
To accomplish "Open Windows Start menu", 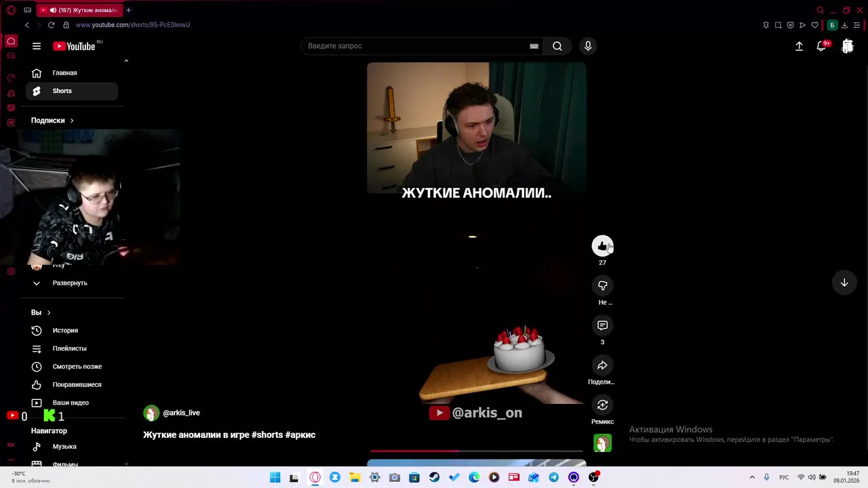I will pyautogui.click(x=275, y=478).
